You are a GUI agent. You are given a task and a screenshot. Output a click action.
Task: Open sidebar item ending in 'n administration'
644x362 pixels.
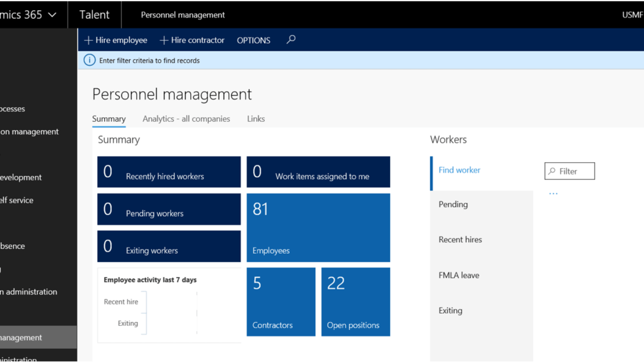[28, 292]
